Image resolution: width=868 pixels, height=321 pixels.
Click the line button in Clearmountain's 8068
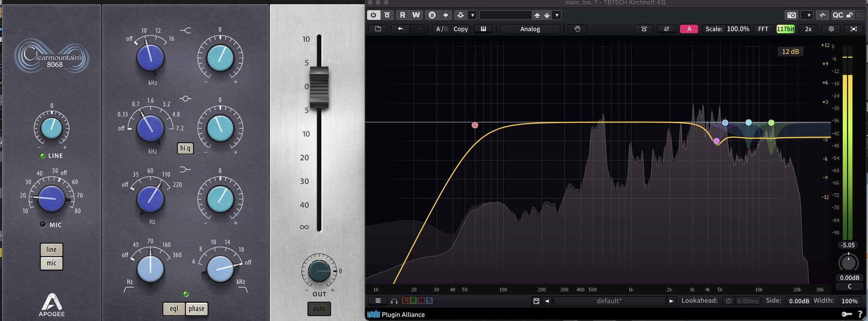(51, 249)
